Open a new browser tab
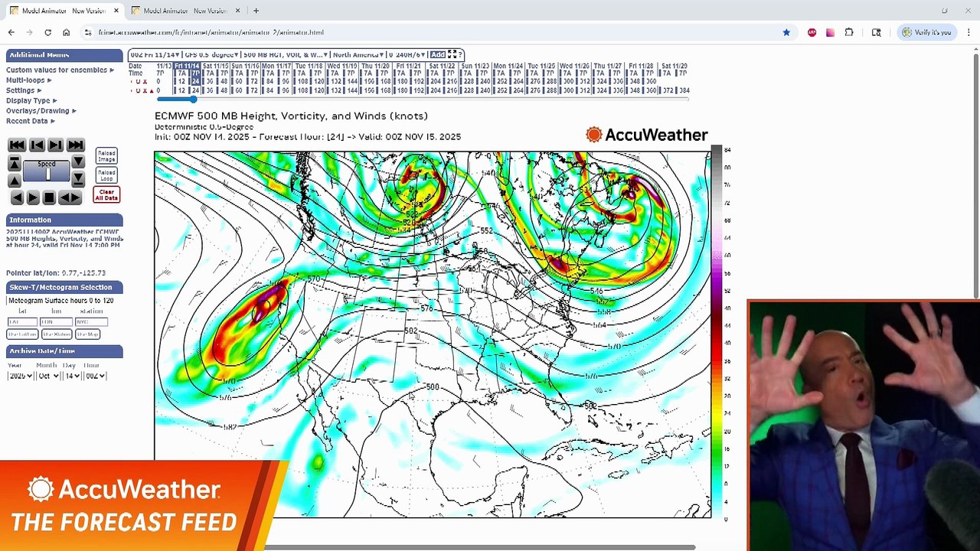This screenshot has height=551, width=980. click(256, 11)
